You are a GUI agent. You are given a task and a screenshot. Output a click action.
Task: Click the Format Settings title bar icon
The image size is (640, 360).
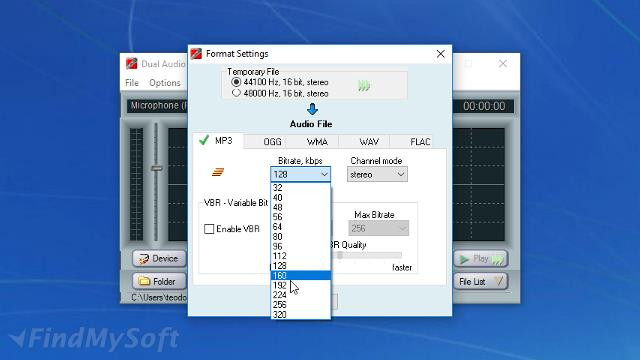[x=196, y=54]
